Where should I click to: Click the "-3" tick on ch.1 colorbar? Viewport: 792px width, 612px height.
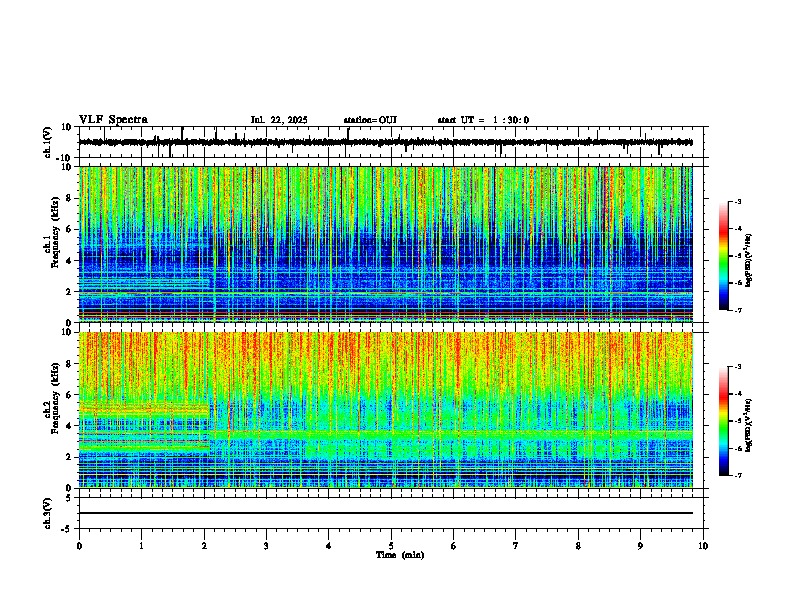click(737, 201)
